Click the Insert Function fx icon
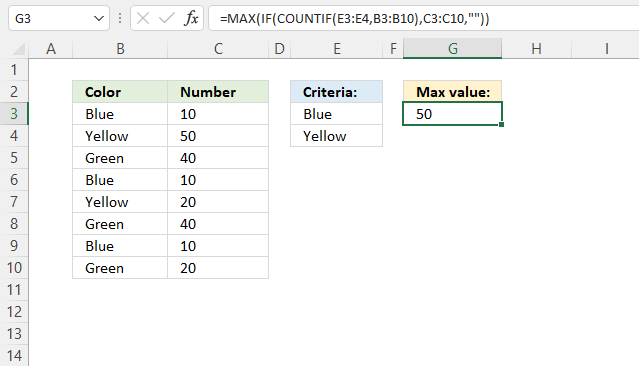Image resolution: width=639 pixels, height=366 pixels. click(192, 18)
